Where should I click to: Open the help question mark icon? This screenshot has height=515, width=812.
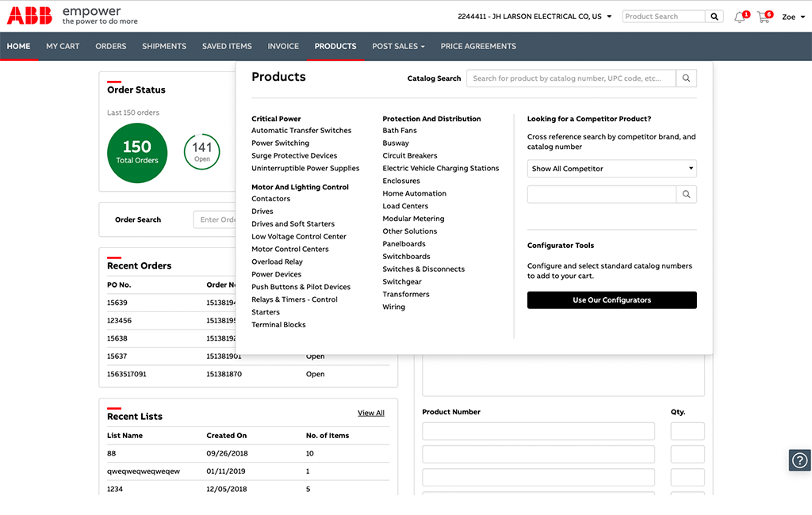point(799,460)
